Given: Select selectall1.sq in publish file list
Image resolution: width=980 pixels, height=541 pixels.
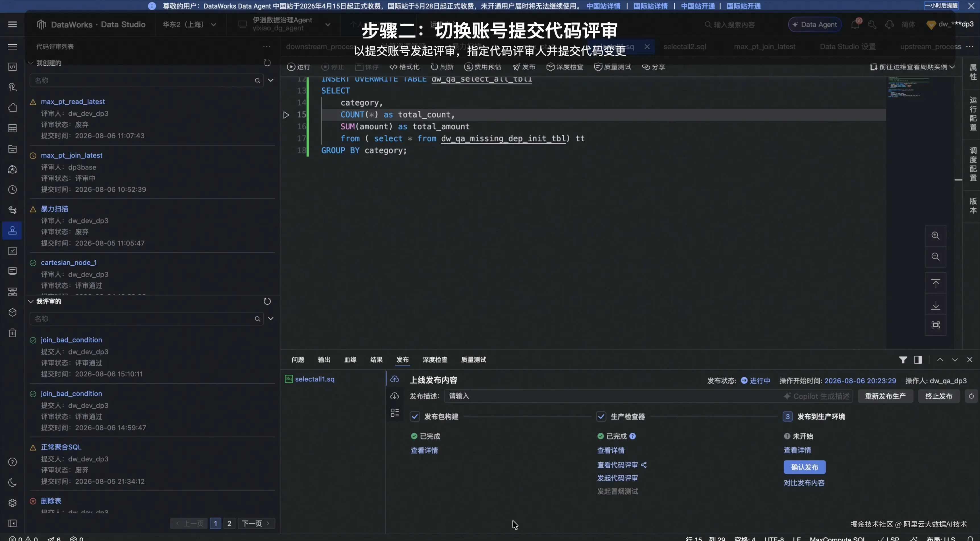Looking at the screenshot, I should tap(315, 379).
